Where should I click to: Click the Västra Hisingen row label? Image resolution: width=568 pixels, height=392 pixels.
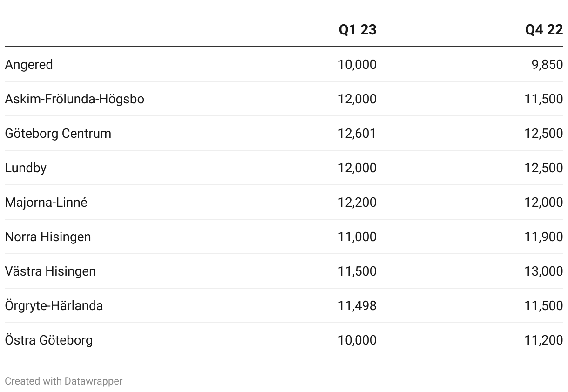pos(50,271)
